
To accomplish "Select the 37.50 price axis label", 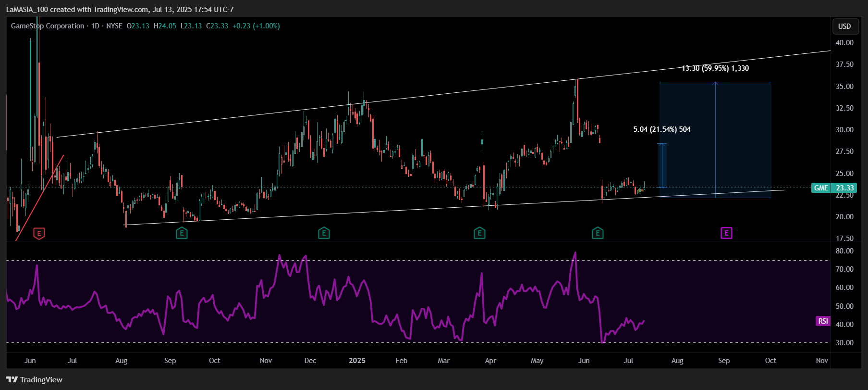I will point(844,64).
